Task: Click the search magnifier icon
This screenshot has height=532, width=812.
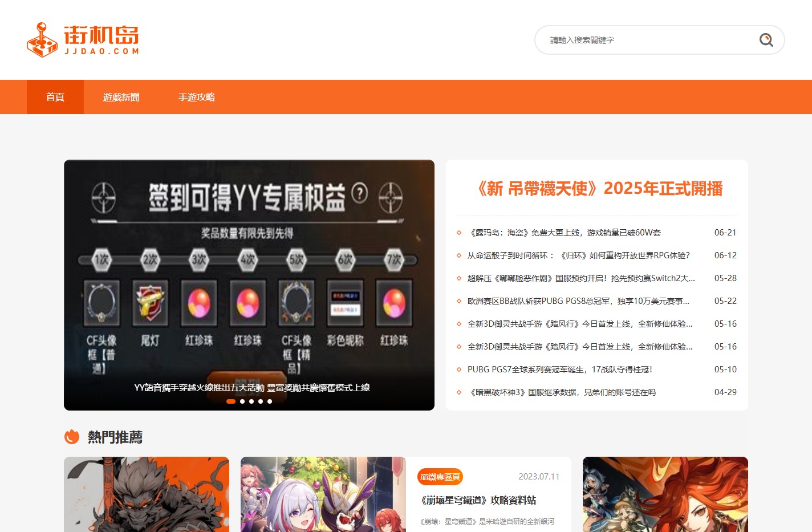Action: click(766, 40)
